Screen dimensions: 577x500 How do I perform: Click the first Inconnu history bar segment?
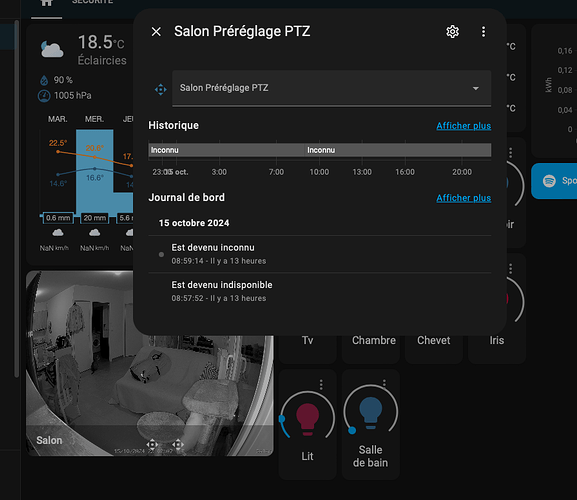[226, 150]
